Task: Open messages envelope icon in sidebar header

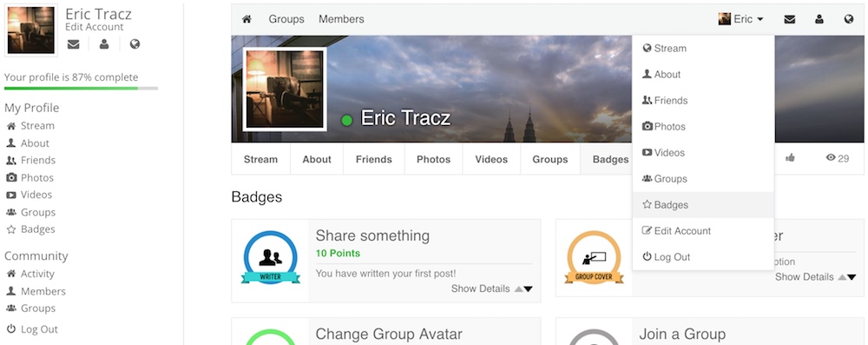Action: click(73, 44)
